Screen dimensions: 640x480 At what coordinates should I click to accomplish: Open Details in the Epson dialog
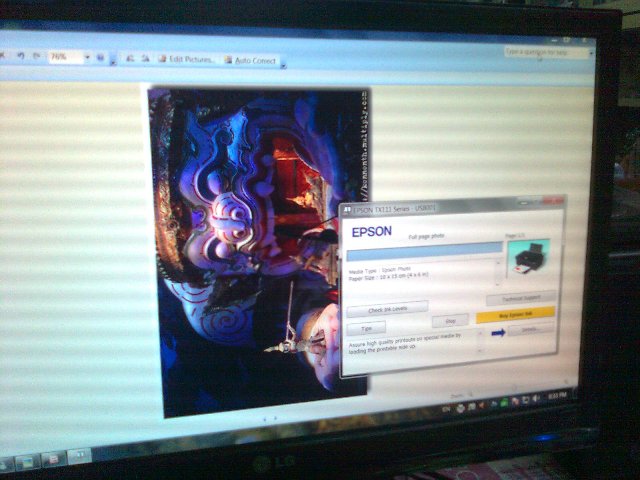pyautogui.click(x=531, y=329)
